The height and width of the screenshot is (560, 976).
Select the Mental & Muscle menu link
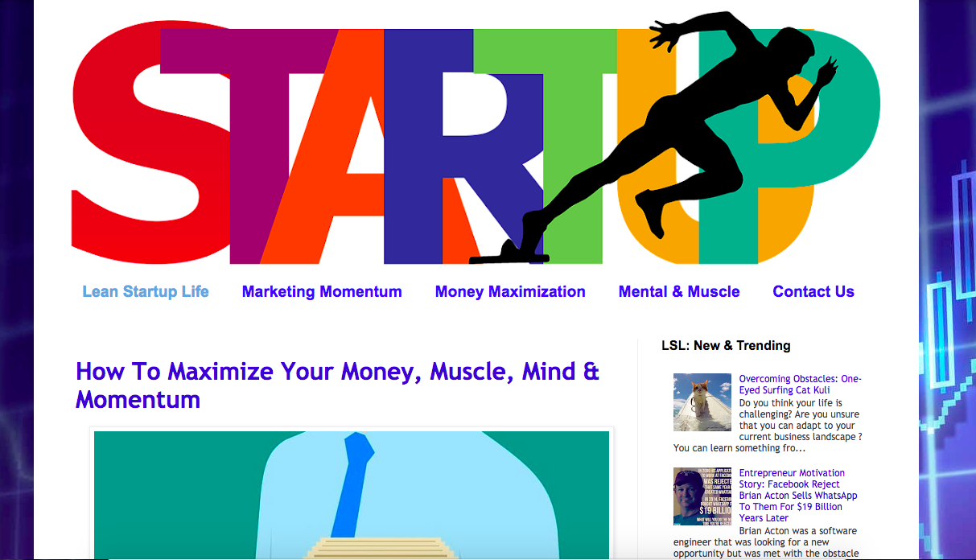(679, 291)
